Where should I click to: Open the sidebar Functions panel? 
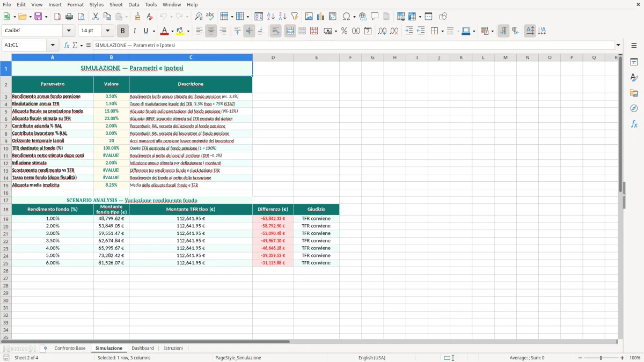[x=634, y=124]
